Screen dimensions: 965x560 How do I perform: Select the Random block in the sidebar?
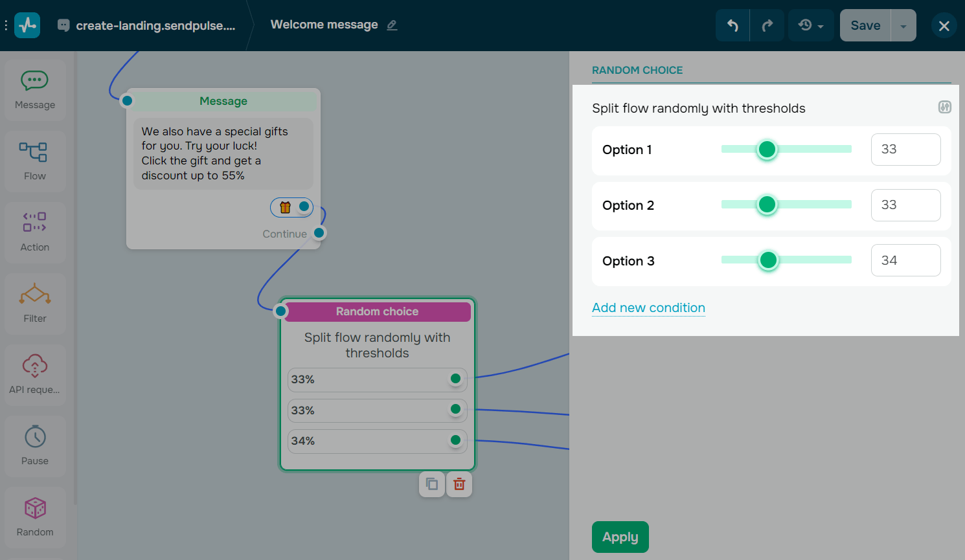[34, 517]
